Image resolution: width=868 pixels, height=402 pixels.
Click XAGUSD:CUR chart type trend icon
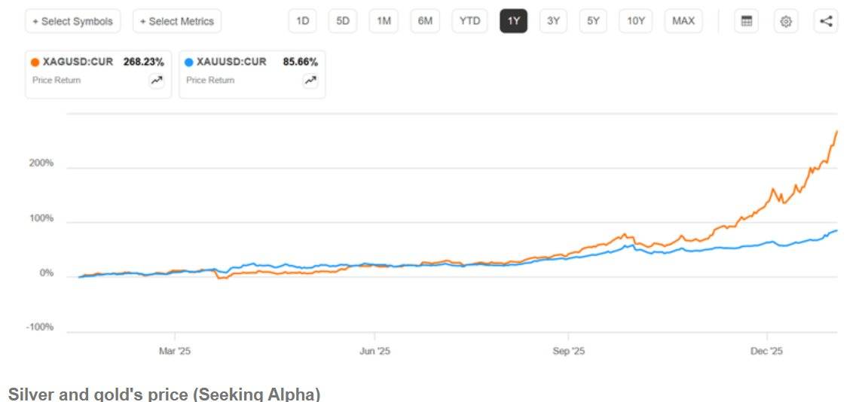157,81
